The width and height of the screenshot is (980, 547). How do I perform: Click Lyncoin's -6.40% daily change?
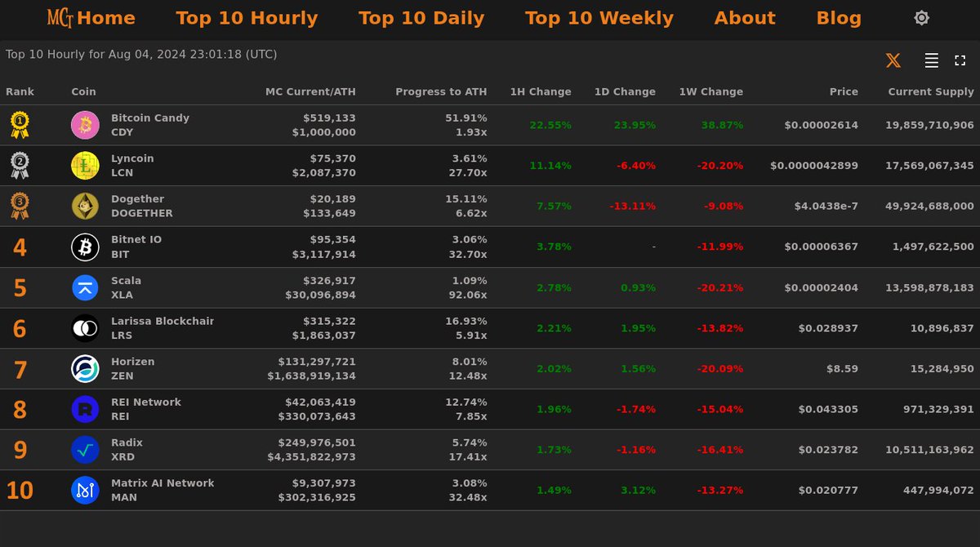pos(636,166)
